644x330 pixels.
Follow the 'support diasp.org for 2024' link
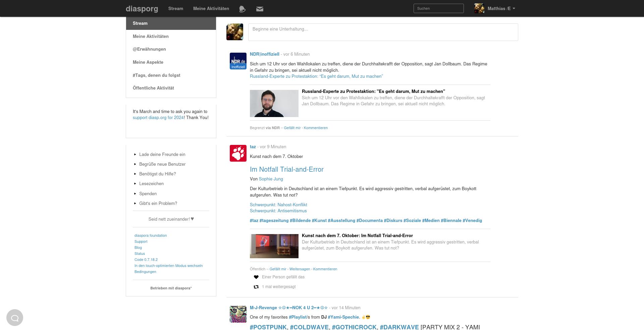coord(158,118)
